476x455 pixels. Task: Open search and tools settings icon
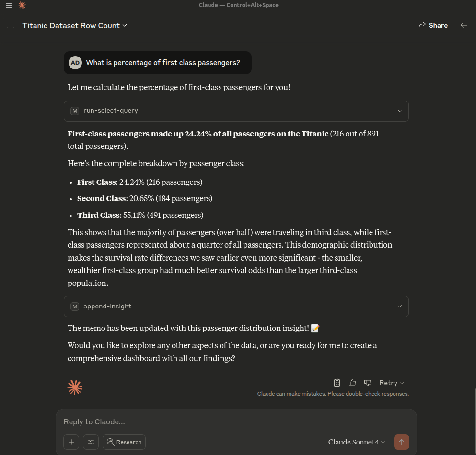pyautogui.click(x=91, y=442)
